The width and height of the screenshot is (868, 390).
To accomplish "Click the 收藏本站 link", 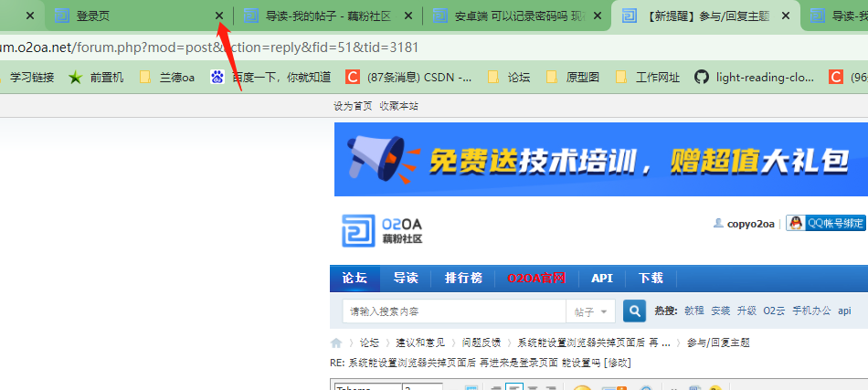I will (x=398, y=106).
